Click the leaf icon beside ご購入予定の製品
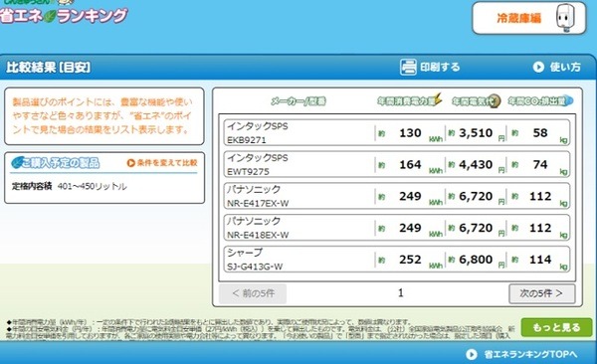 [x=18, y=162]
